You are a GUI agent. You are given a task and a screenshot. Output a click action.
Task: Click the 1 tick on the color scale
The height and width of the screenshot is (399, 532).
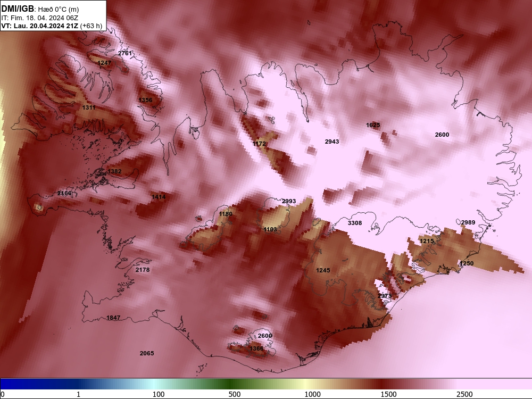point(78,394)
